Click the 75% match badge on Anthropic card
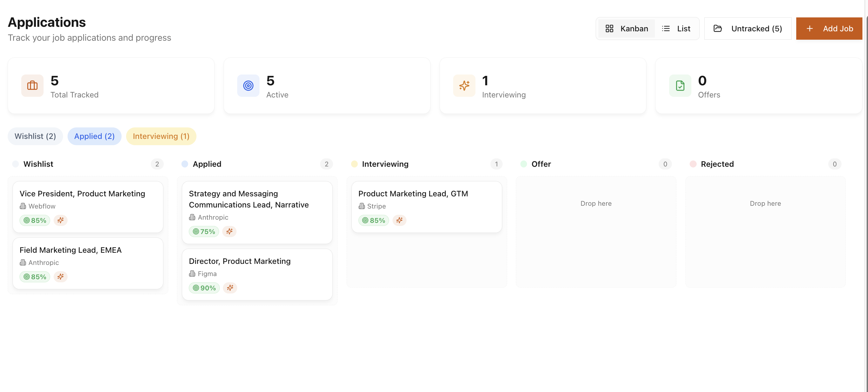 point(204,232)
